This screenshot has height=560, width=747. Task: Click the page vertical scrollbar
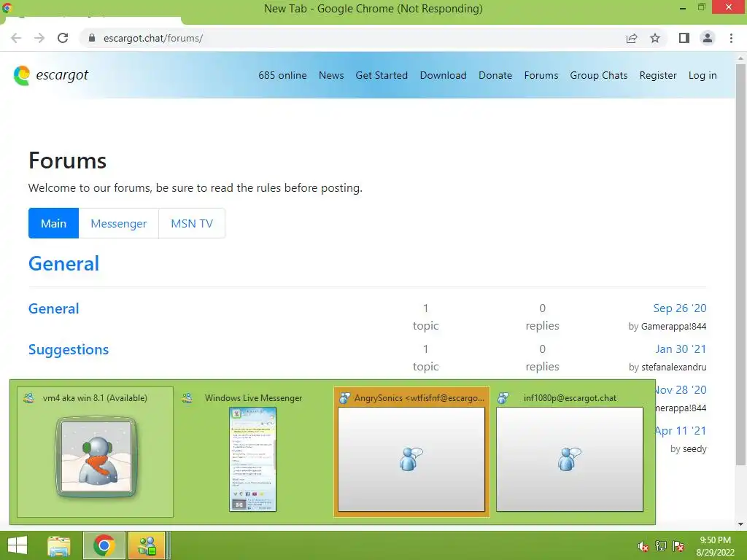pos(740,265)
